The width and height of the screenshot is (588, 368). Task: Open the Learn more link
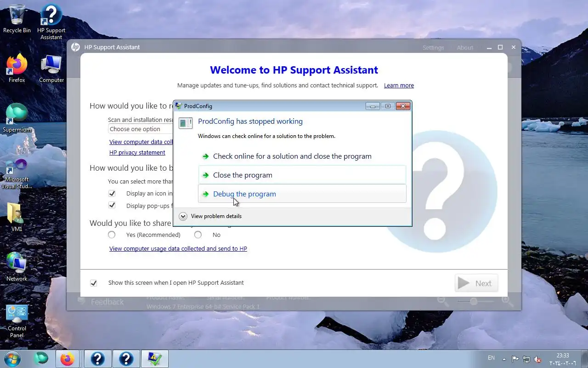click(x=399, y=86)
